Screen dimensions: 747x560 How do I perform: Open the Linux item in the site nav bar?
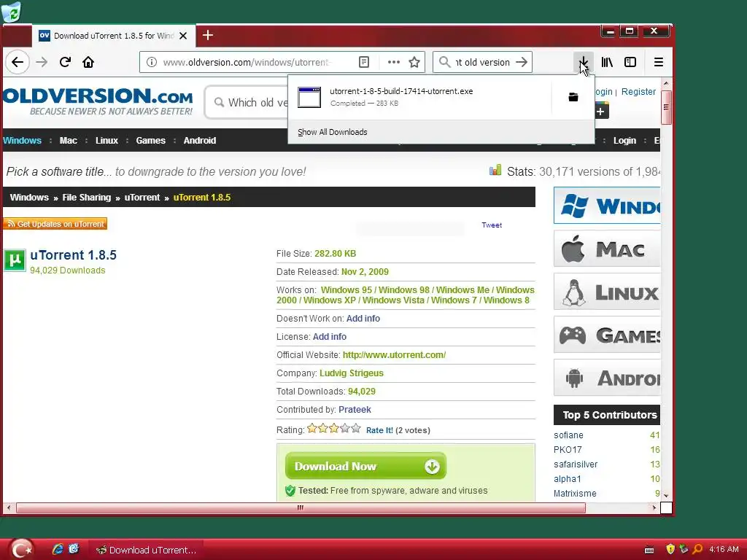click(x=107, y=141)
